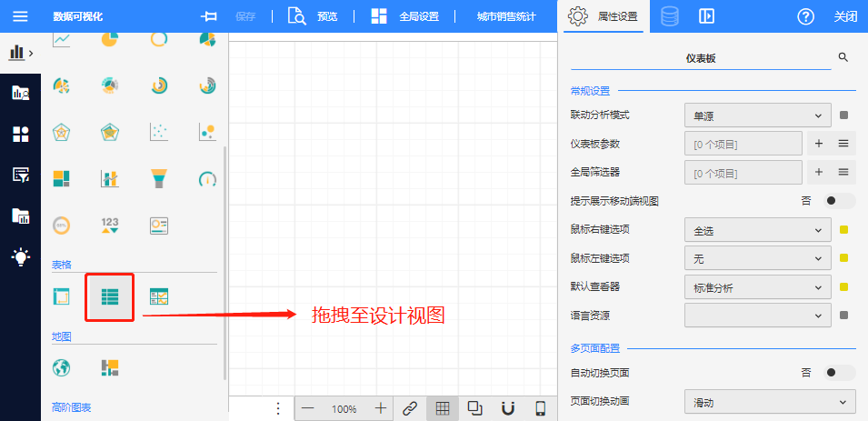
Task: Select the highlighted data table component
Action: click(x=110, y=296)
